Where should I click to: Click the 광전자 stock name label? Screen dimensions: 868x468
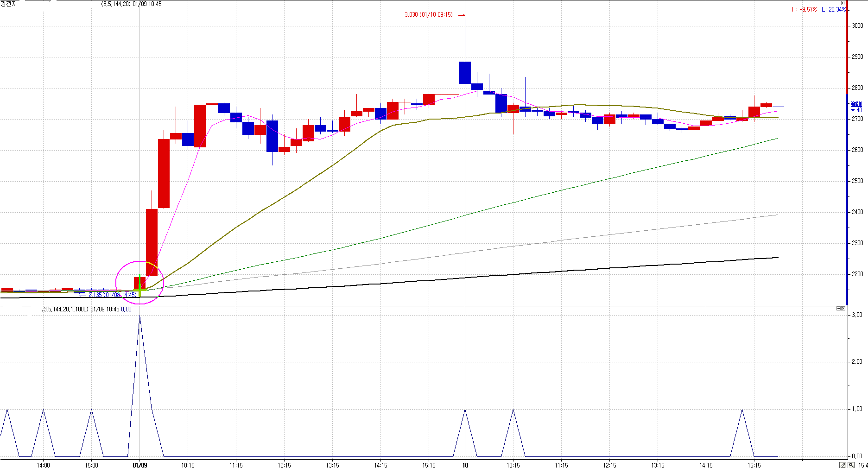8,4
